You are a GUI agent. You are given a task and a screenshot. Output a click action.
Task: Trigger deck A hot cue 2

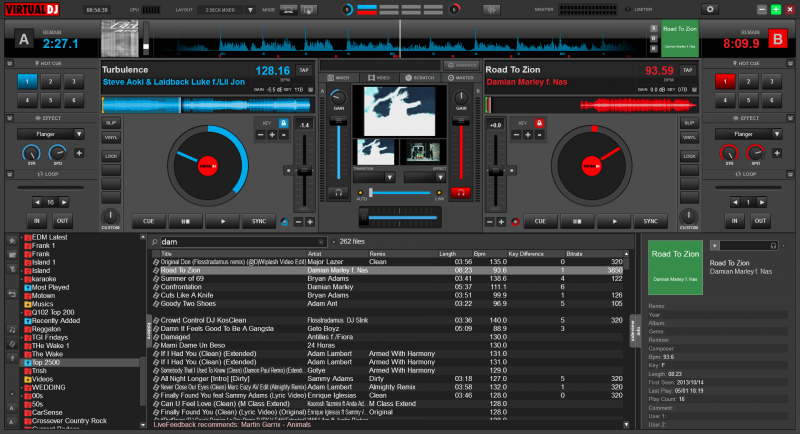click(51, 81)
